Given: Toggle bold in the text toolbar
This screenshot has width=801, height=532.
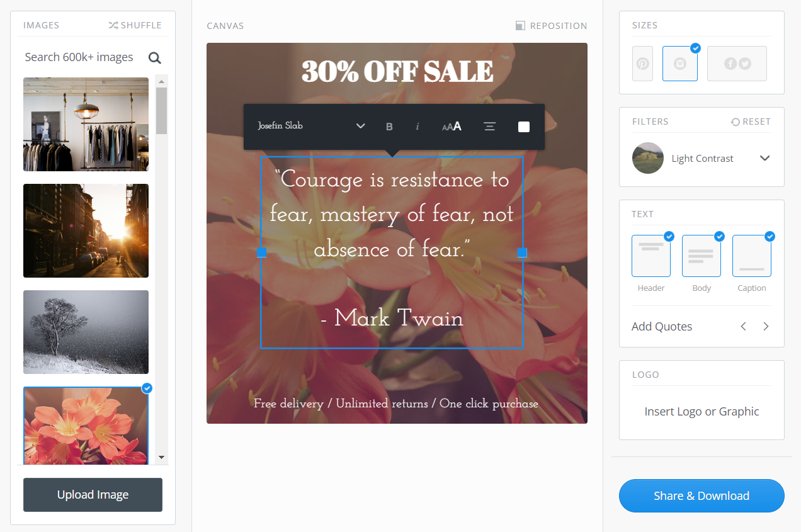Looking at the screenshot, I should 389,127.
